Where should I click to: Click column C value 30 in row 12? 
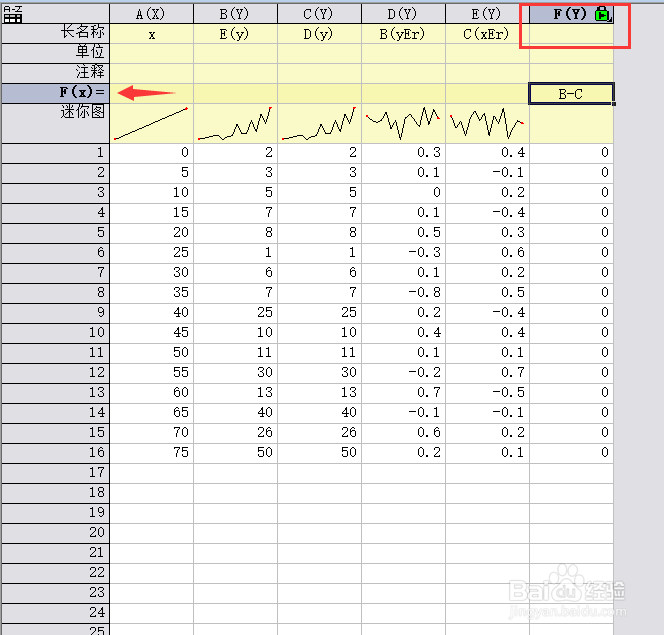[319, 373]
